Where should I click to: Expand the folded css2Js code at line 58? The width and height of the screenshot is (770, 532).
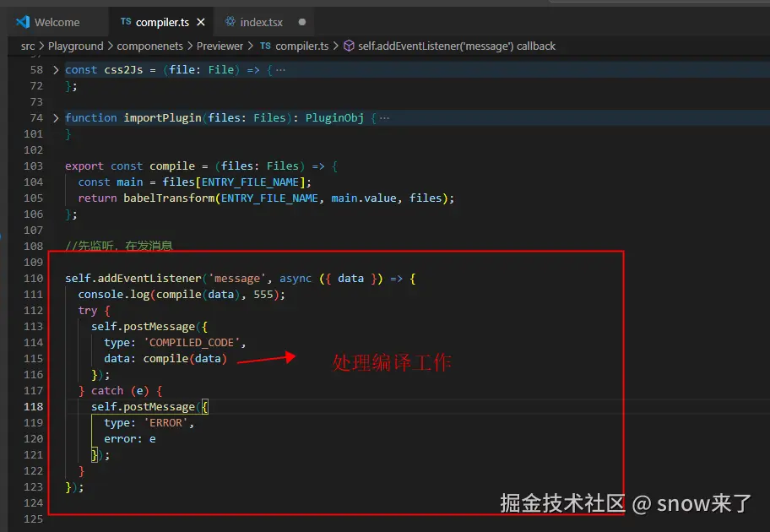pos(56,70)
